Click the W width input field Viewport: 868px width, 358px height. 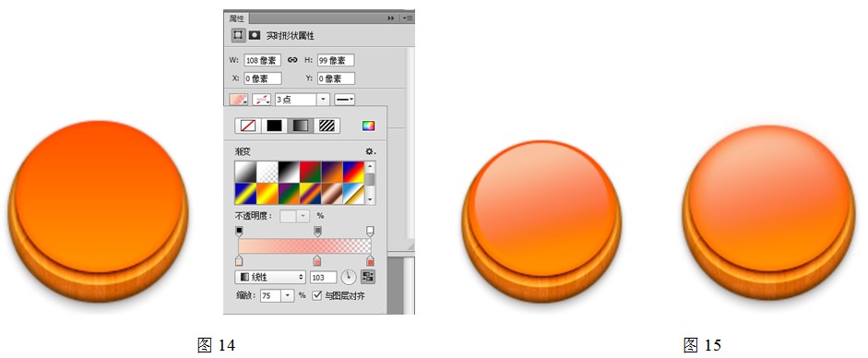[262, 60]
